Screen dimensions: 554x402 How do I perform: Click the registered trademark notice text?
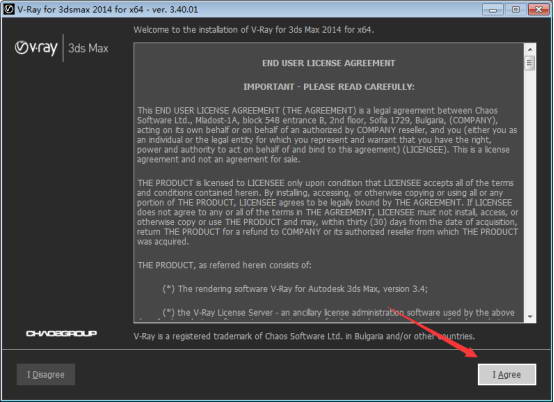pos(304,336)
